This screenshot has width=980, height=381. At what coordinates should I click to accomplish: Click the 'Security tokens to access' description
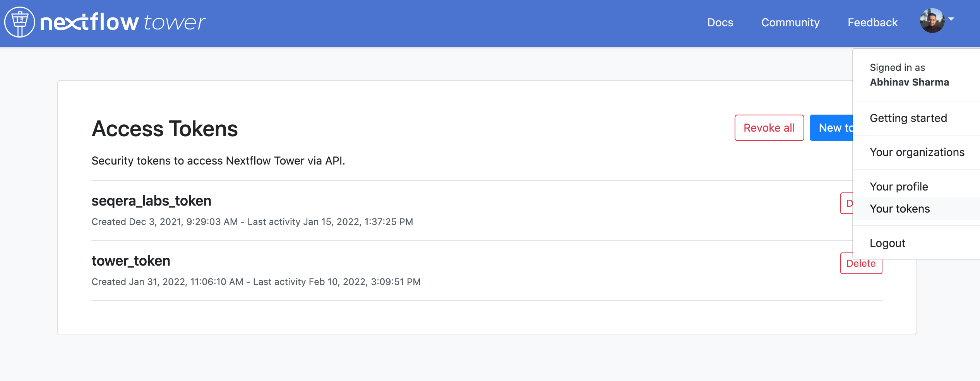(x=218, y=161)
